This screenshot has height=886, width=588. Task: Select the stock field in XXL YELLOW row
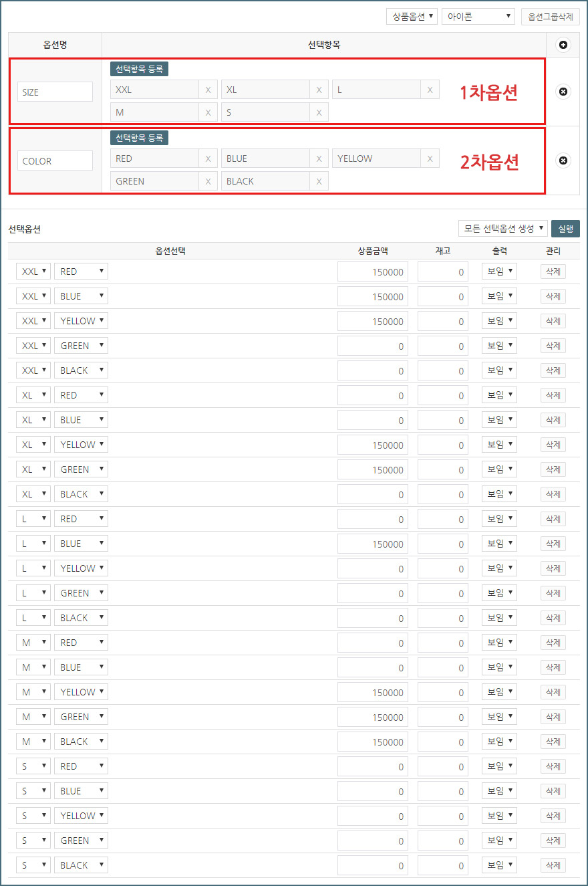tap(443, 321)
